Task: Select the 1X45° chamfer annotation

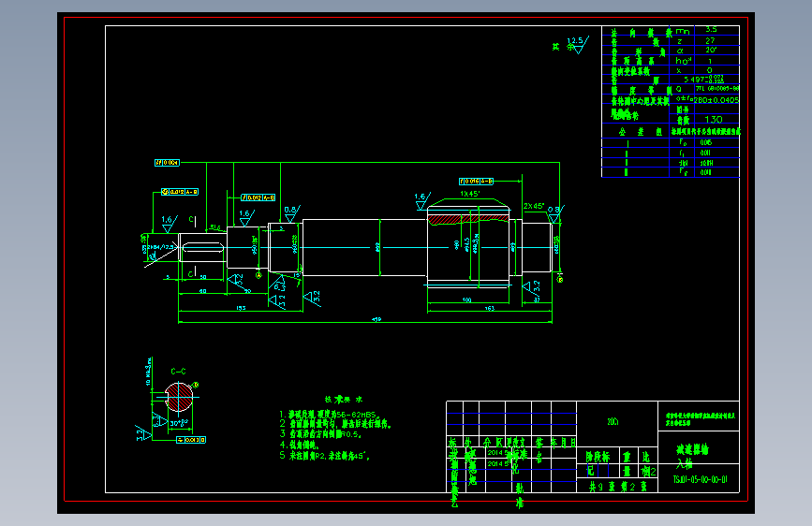Action: tap(470, 194)
